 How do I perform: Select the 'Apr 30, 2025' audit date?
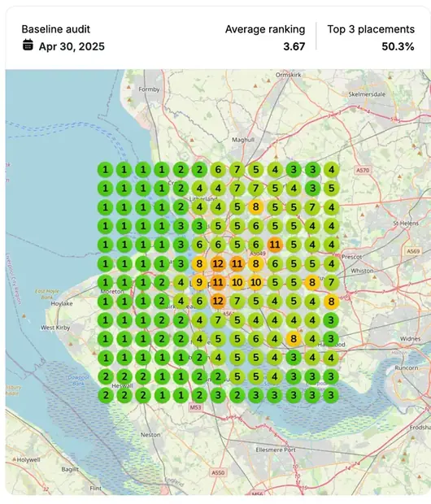pos(72,46)
